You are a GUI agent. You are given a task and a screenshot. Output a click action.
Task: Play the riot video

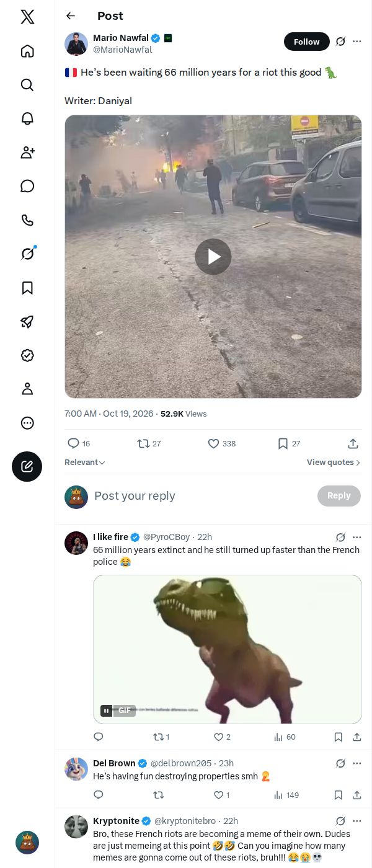point(213,257)
